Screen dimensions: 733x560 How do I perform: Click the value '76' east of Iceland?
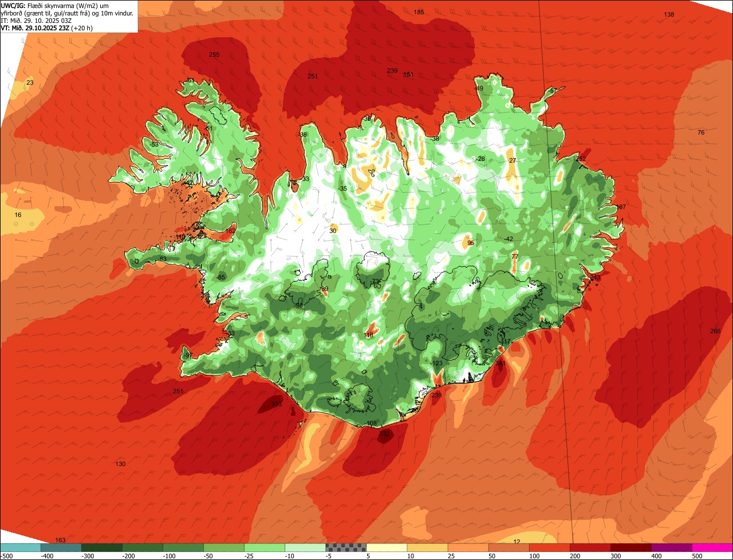click(701, 132)
